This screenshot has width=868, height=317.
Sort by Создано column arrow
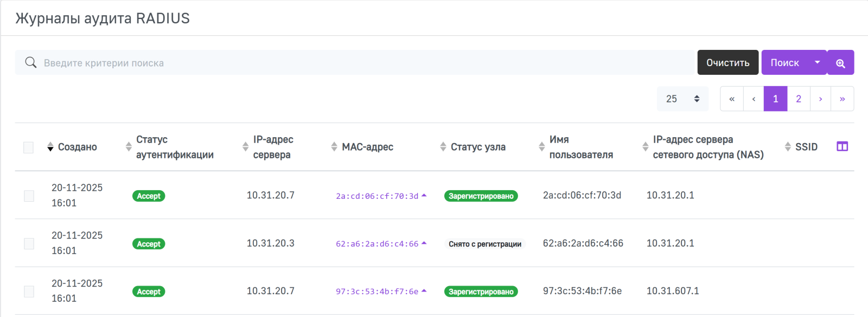pos(50,147)
